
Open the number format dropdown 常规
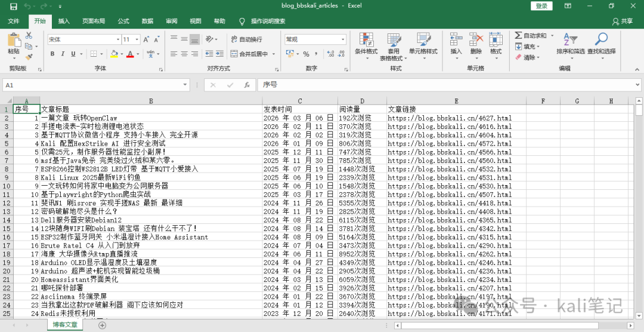[x=343, y=39]
